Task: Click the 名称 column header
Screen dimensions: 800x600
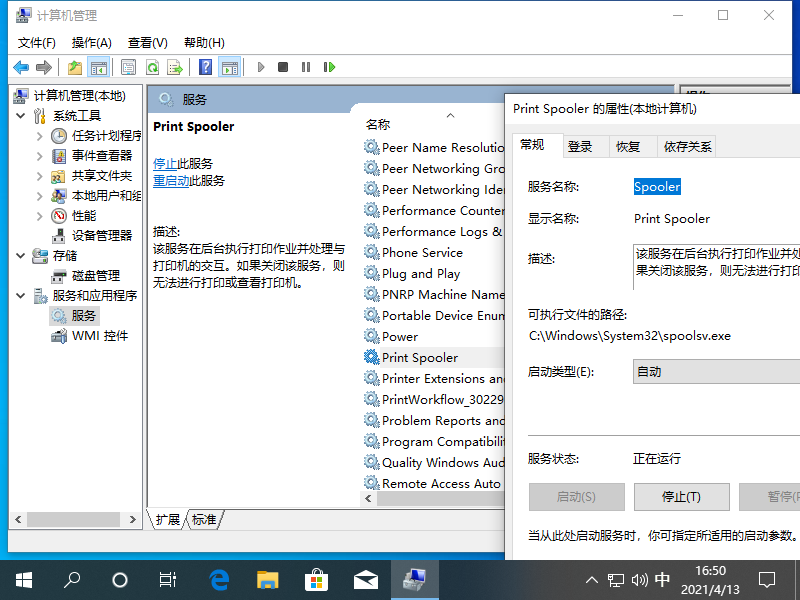Action: [378, 124]
